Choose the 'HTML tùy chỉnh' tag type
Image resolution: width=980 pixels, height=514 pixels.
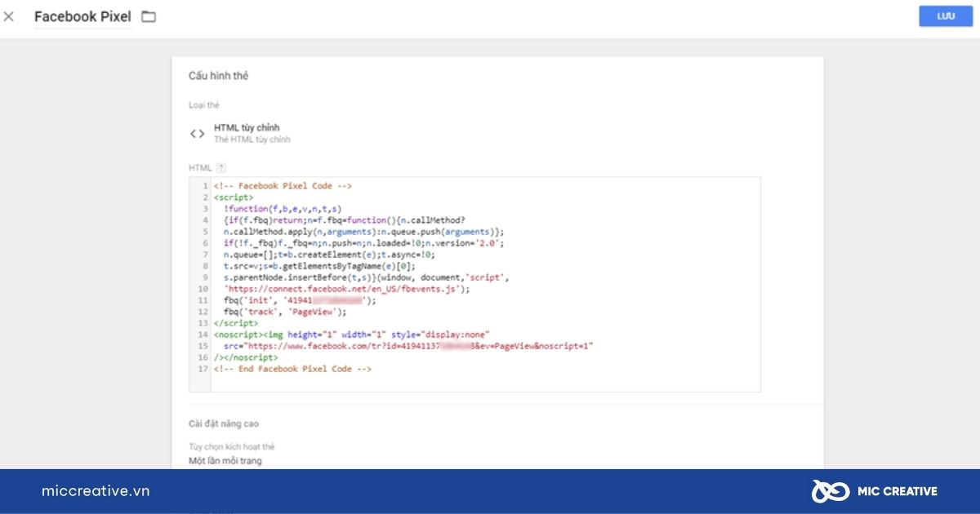[247, 128]
